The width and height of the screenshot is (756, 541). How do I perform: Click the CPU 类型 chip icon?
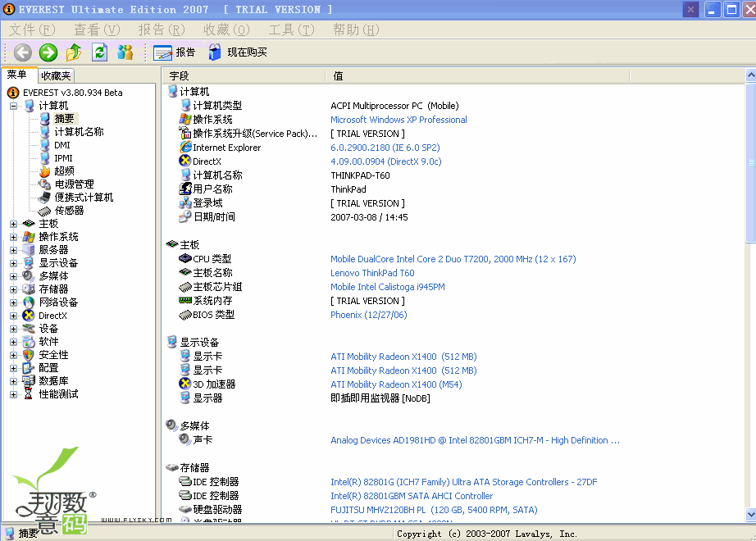coord(185,258)
